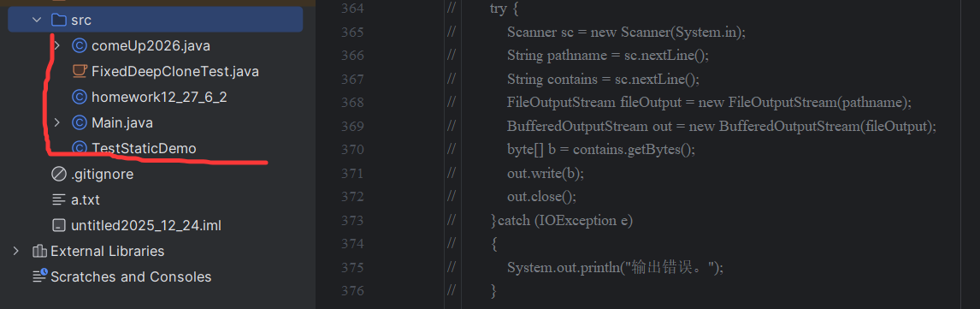
Task: Click the 'FileOutputStream fileOutput' code line
Action: coord(710,103)
